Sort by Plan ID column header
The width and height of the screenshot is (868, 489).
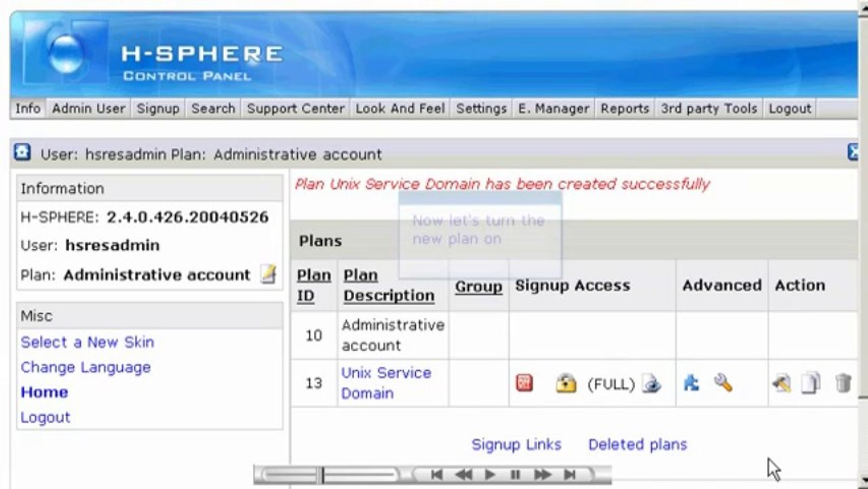click(314, 285)
